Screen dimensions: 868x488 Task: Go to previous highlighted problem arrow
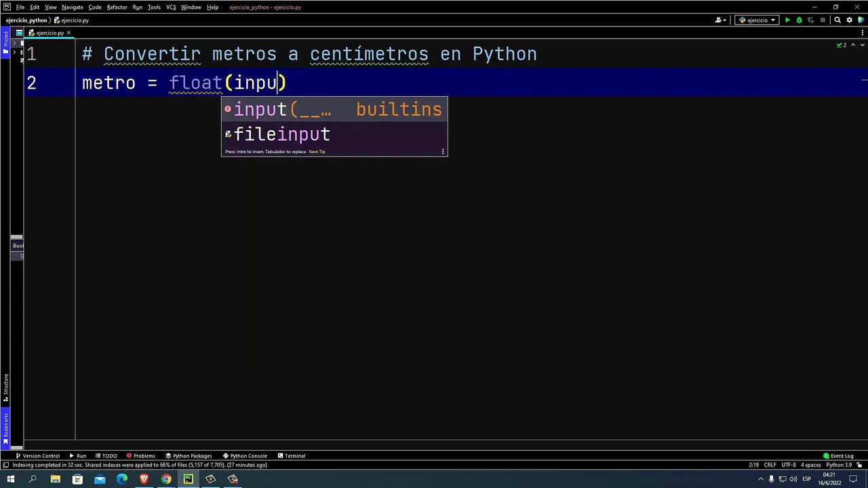click(853, 45)
